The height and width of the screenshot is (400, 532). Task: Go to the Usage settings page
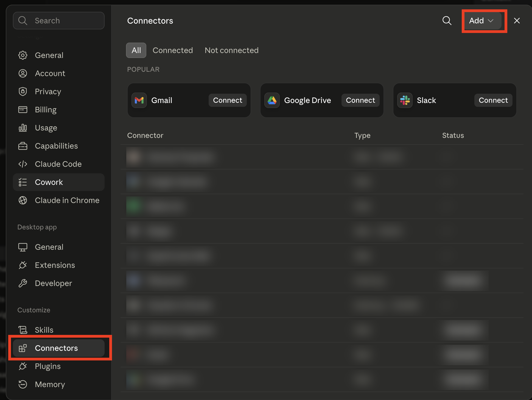[59, 128]
